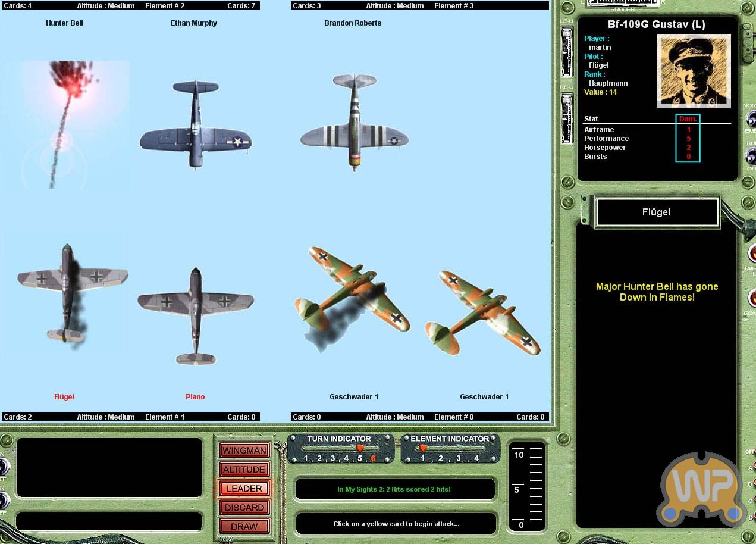Click the Hauptmann pilot portrait
Screen dimensions: 756x544
[x=693, y=71]
